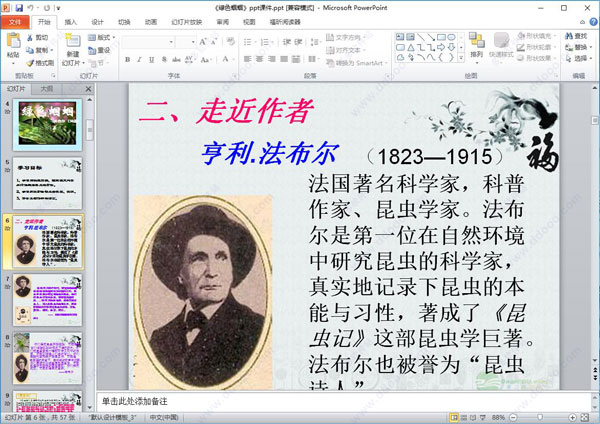600x424 pixels.
Task: Click fit slide to window icon
Action: click(584, 417)
